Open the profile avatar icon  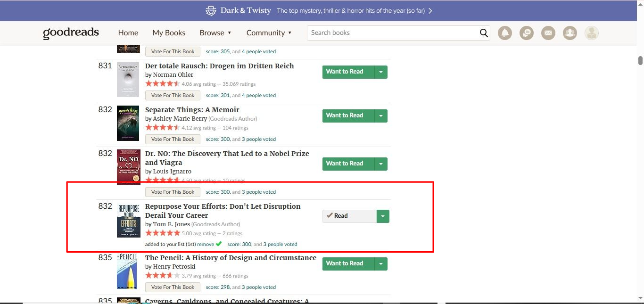(592, 33)
